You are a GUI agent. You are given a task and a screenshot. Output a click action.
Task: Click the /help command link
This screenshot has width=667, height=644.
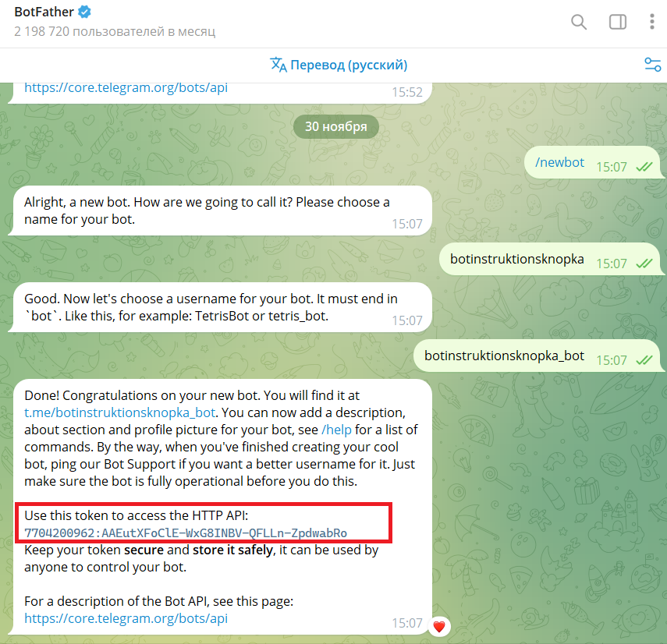[x=336, y=430]
